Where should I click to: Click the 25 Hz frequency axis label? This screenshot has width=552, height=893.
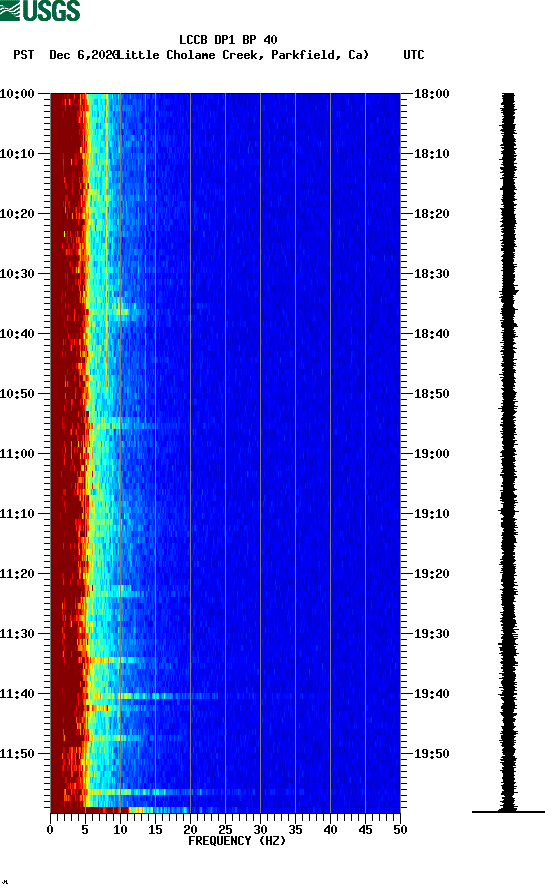[x=225, y=830]
